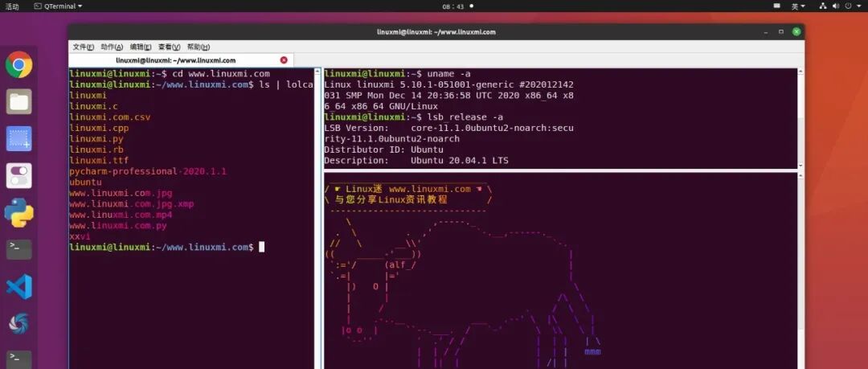Click the volume speaker icon in top bar
Viewport: 868px width, 369px height.
click(836, 6)
